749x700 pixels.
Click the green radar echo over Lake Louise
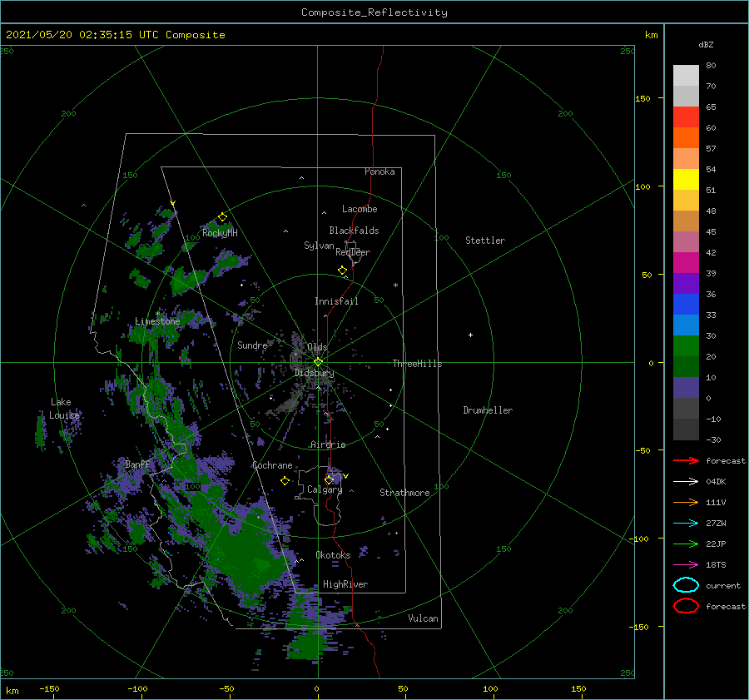tap(40, 433)
